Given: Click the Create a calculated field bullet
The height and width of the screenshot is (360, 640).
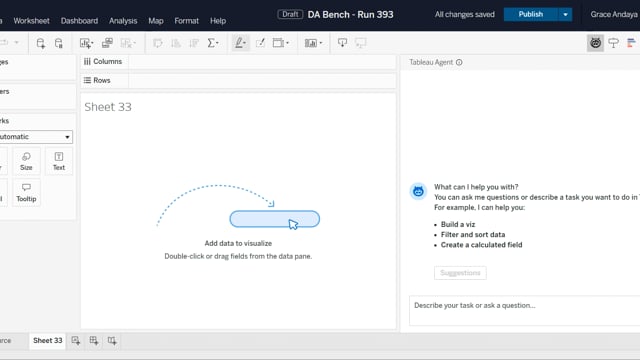Looking at the screenshot, I should click(x=481, y=245).
